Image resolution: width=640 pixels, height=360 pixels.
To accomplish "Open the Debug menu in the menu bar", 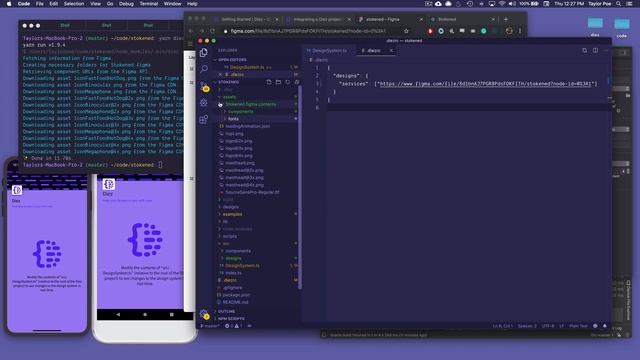I will [126, 4].
